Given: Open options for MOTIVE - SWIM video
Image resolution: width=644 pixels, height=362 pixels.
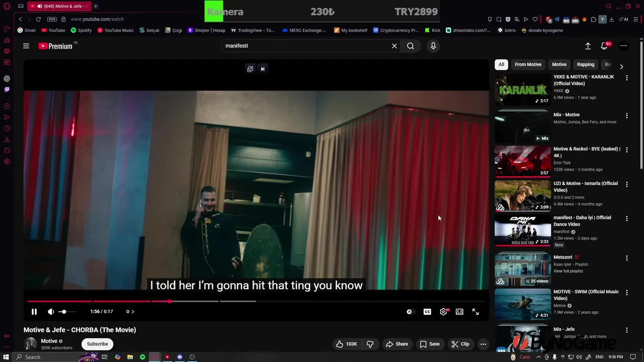Looking at the screenshot, I should [x=627, y=293].
